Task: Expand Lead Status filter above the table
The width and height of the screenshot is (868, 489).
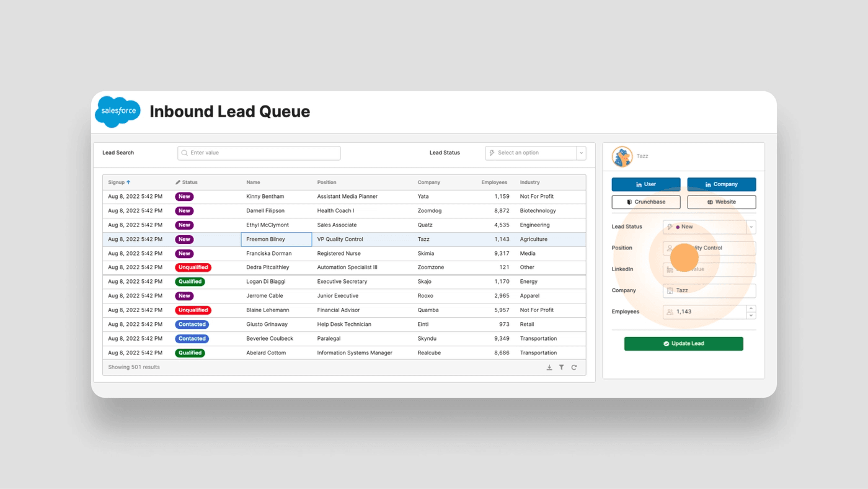Action: point(581,153)
